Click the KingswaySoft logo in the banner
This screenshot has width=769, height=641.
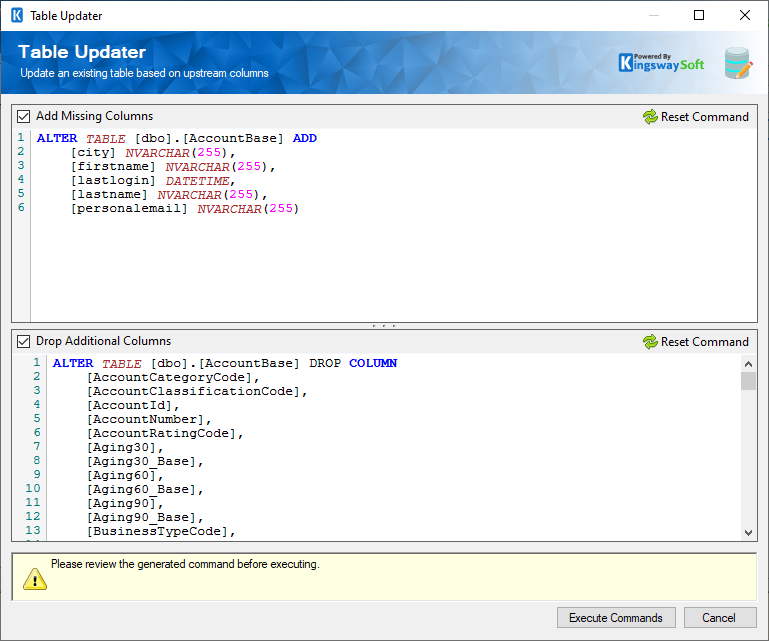tap(661, 62)
